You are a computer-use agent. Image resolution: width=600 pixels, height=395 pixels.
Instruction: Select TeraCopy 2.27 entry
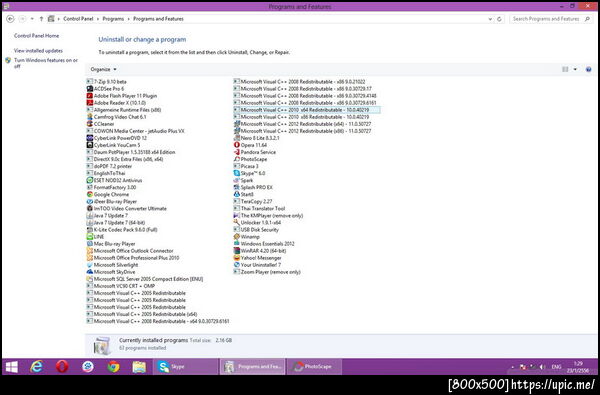pyautogui.click(x=253, y=201)
